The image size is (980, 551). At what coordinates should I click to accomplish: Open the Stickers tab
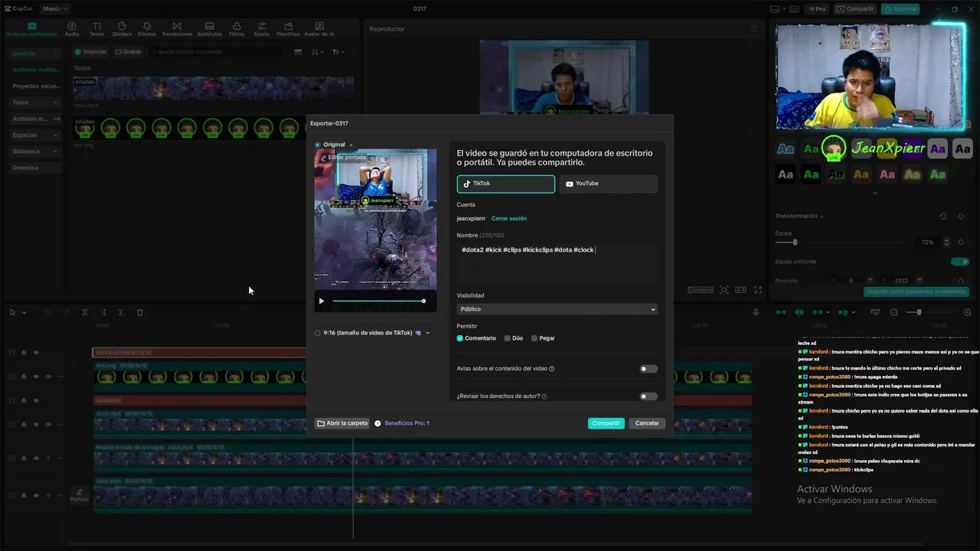(x=122, y=29)
